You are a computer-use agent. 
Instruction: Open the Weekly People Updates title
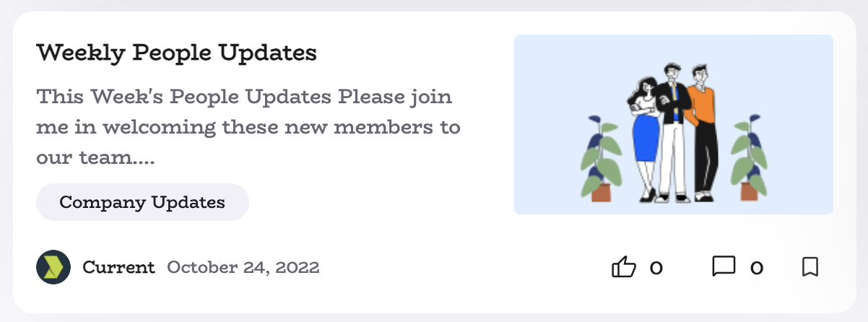tap(176, 53)
